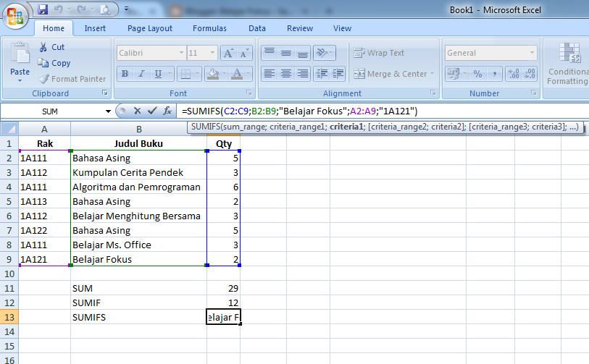The image size is (589, 364).
Task: Align text left in the cell
Action: point(270,74)
